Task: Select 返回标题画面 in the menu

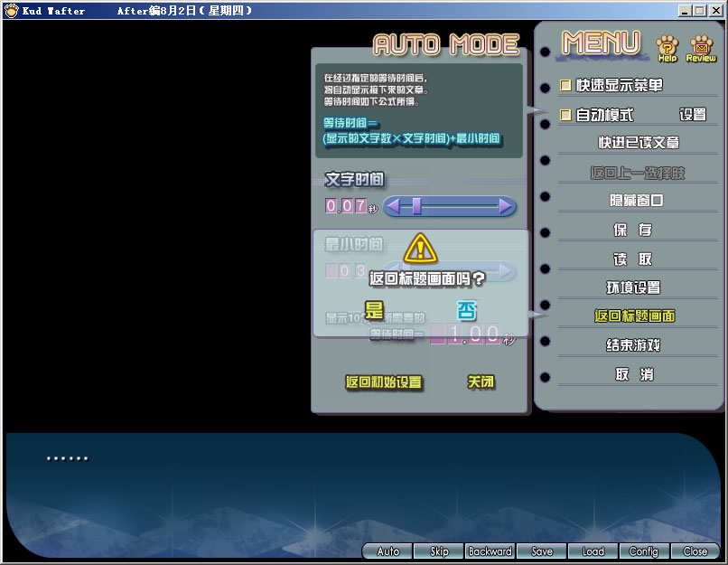Action: click(635, 316)
